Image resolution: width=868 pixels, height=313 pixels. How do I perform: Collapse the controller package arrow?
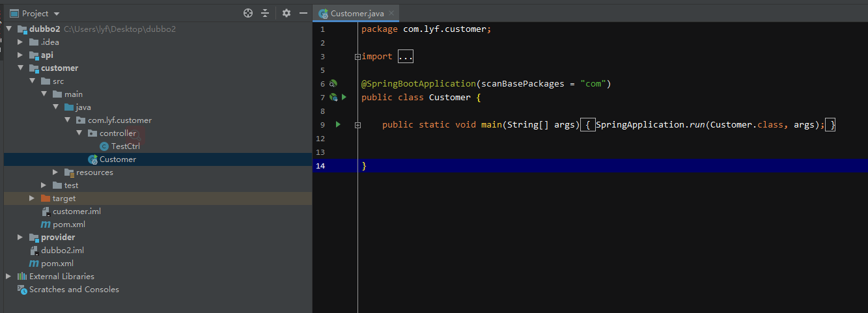point(79,133)
